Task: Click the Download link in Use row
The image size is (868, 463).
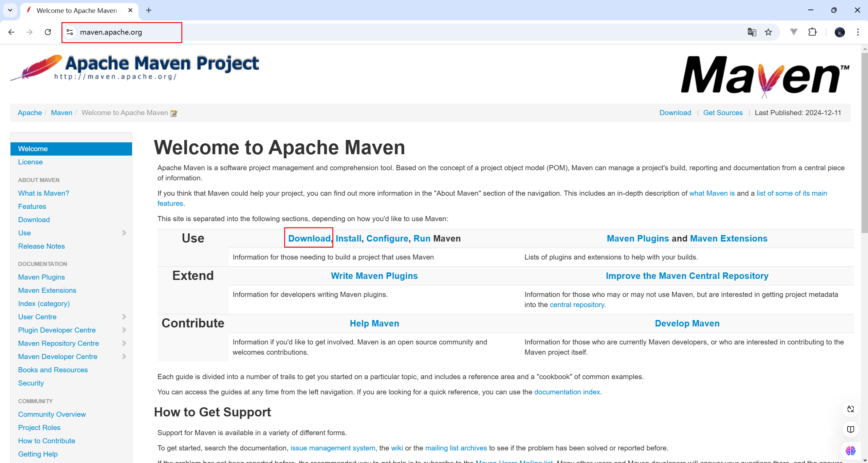Action: (x=309, y=238)
